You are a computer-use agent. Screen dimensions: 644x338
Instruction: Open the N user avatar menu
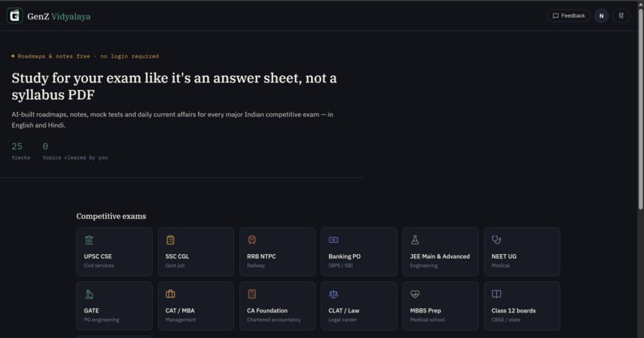(602, 16)
